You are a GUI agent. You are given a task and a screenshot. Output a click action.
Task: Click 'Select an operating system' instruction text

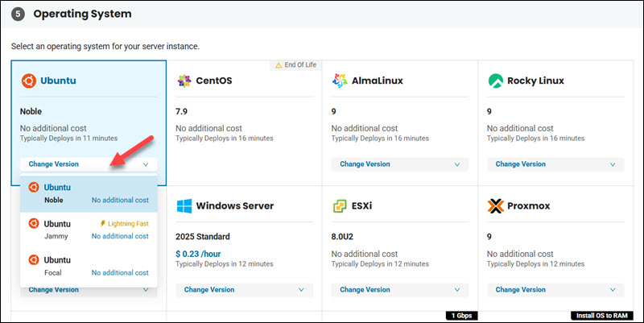tap(105, 47)
